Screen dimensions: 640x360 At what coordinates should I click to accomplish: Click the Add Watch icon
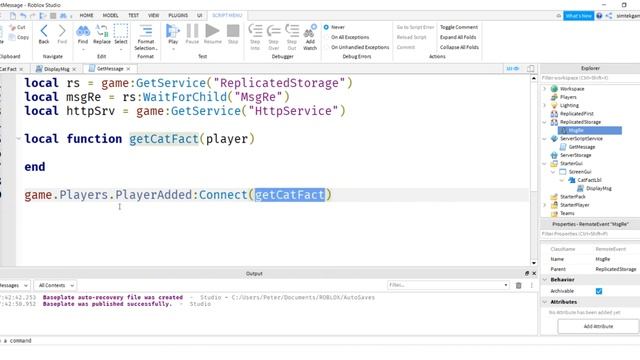coord(310,31)
